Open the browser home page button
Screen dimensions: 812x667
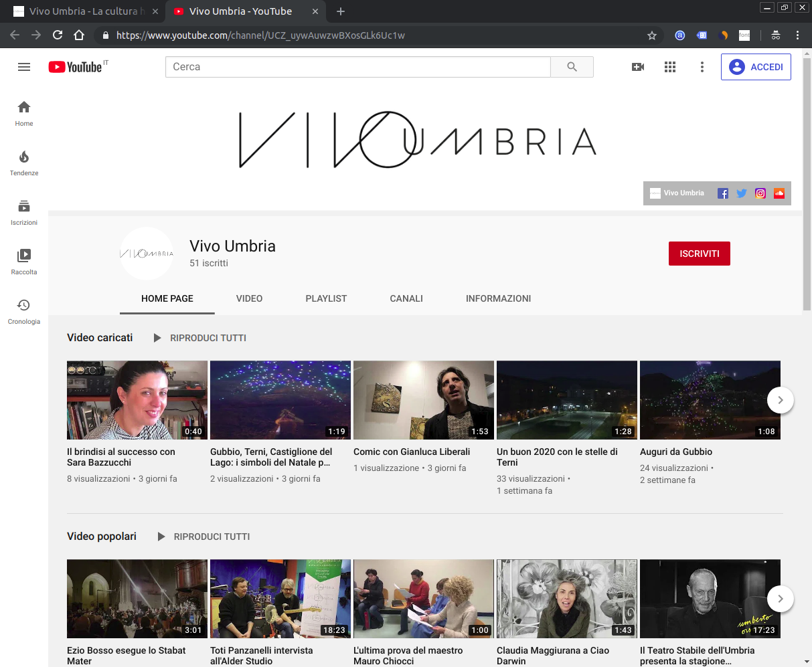pos(79,35)
